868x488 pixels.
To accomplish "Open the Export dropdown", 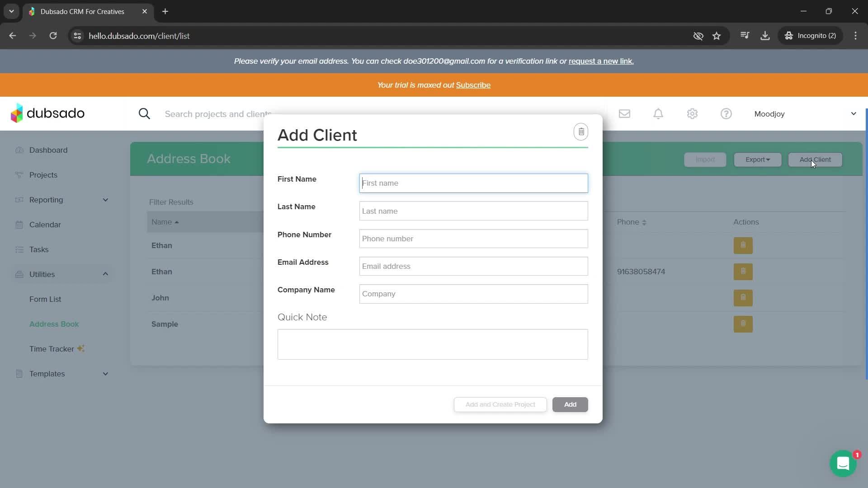I will (757, 160).
